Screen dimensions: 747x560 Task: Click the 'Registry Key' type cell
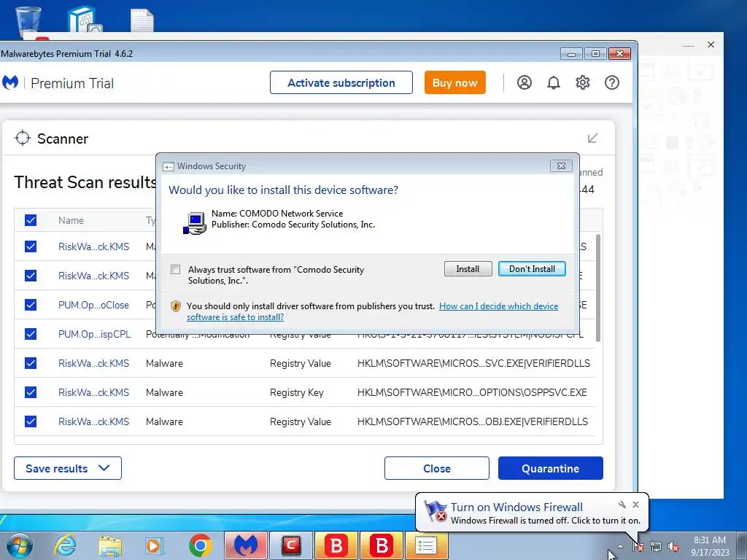[x=297, y=392]
